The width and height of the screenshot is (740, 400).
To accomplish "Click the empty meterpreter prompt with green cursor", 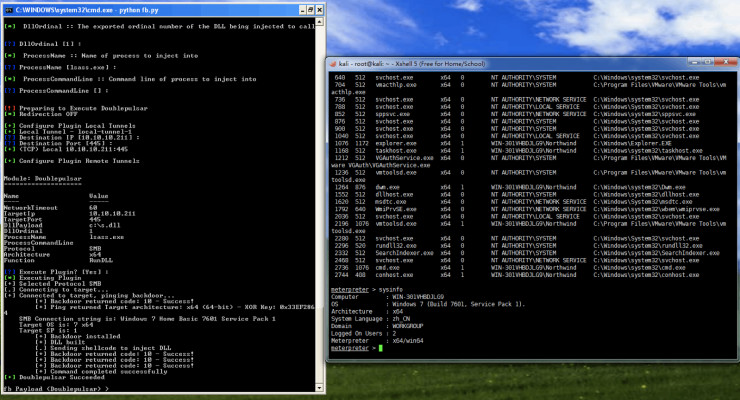I will point(357,348).
